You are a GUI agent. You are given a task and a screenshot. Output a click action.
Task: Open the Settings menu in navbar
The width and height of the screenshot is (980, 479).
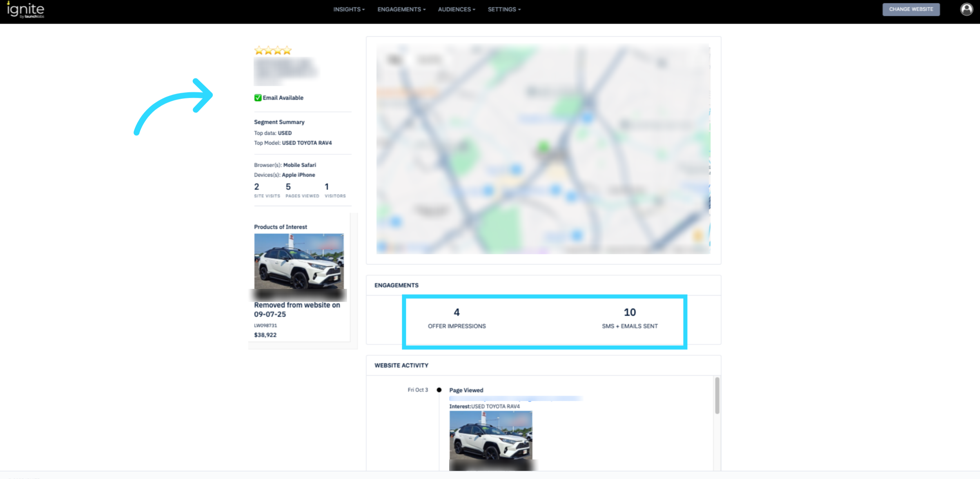click(504, 9)
